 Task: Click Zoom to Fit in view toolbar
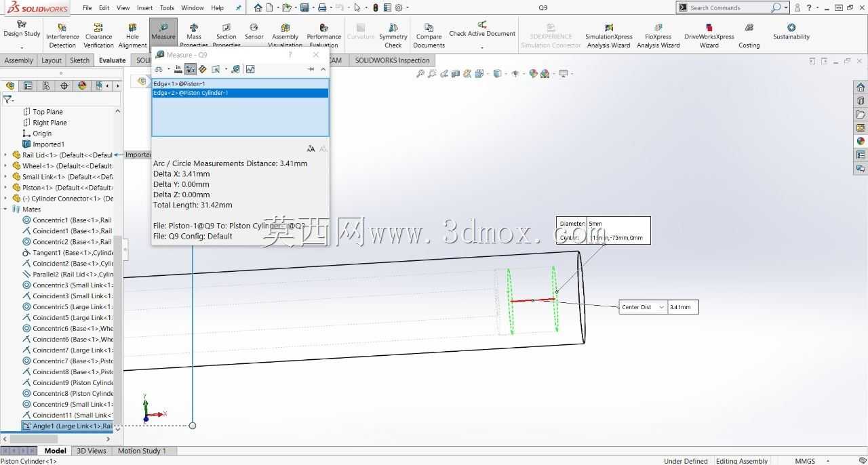(x=420, y=73)
